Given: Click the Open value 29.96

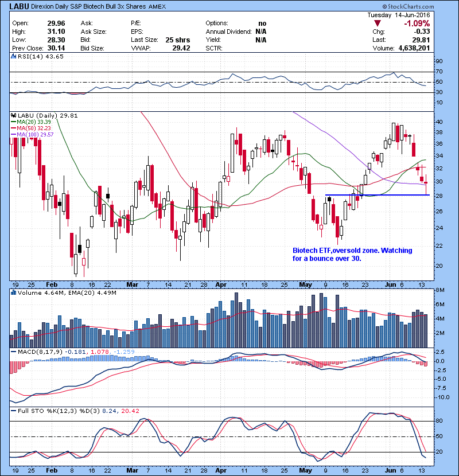Looking at the screenshot, I should click(x=56, y=24).
